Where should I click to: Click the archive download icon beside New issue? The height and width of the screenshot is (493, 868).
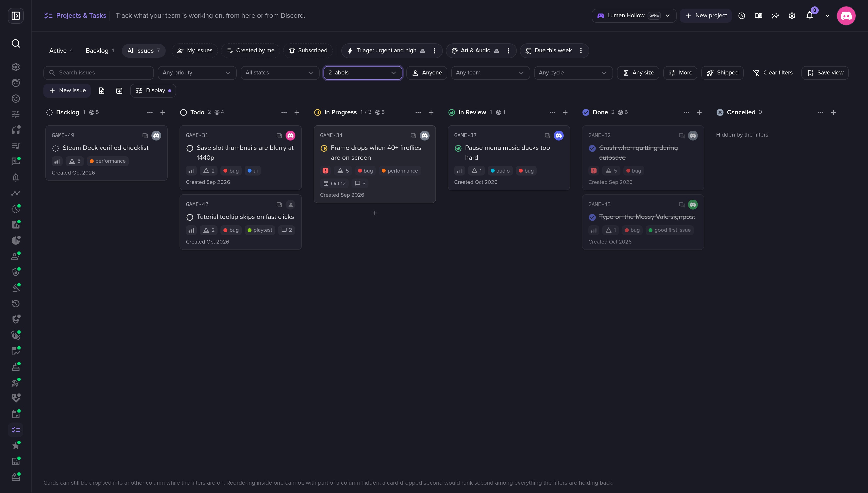click(119, 91)
